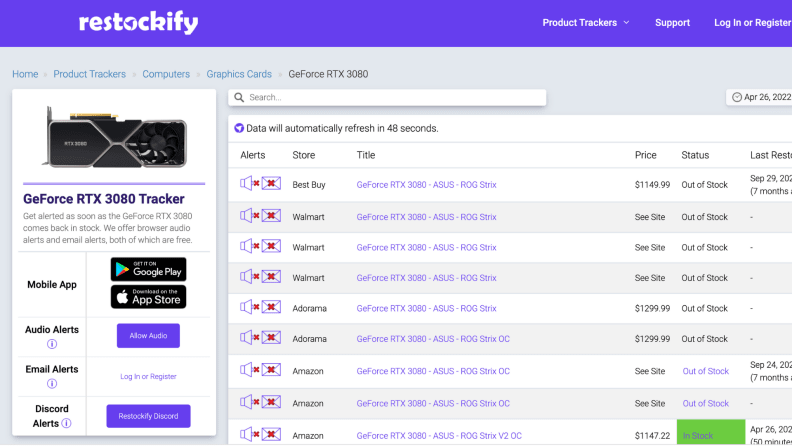The height and width of the screenshot is (446, 792).
Task: Click the refresh icon beside the auto-refresh message
Action: (239, 128)
